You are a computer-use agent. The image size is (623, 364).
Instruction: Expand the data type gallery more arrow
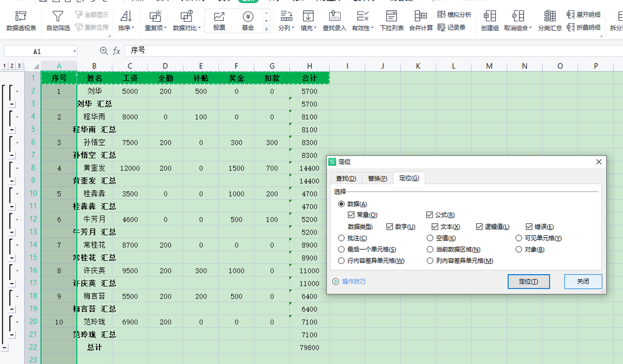pyautogui.click(x=267, y=30)
